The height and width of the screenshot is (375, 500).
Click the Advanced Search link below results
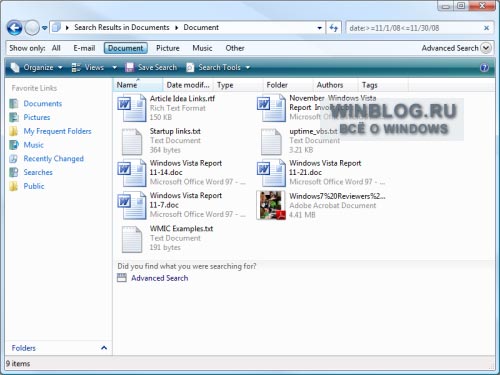pos(159,278)
